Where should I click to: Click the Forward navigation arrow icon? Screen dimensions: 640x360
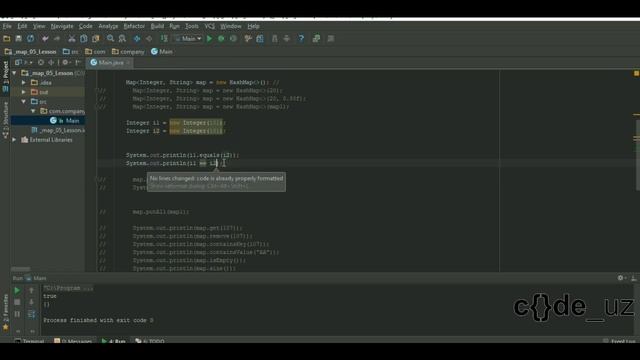point(149,39)
